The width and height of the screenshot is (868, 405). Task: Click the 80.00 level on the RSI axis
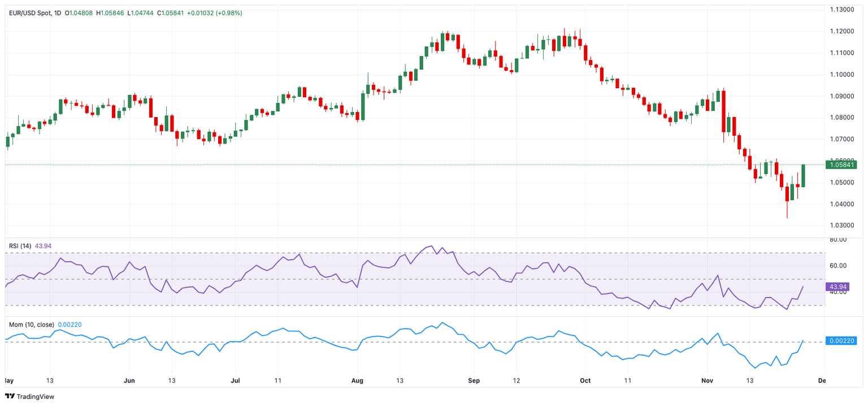tap(838, 240)
